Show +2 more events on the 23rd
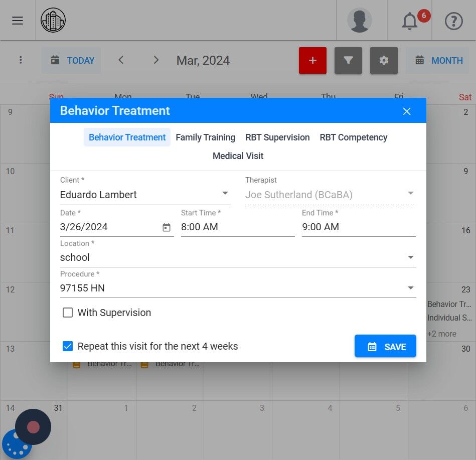The height and width of the screenshot is (460, 476). [x=442, y=334]
